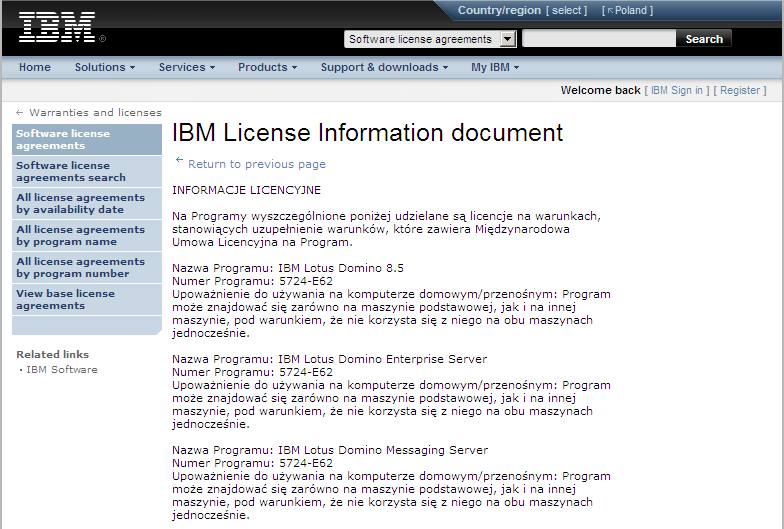Click the IBM Software related link
784x529 pixels.
(x=62, y=370)
